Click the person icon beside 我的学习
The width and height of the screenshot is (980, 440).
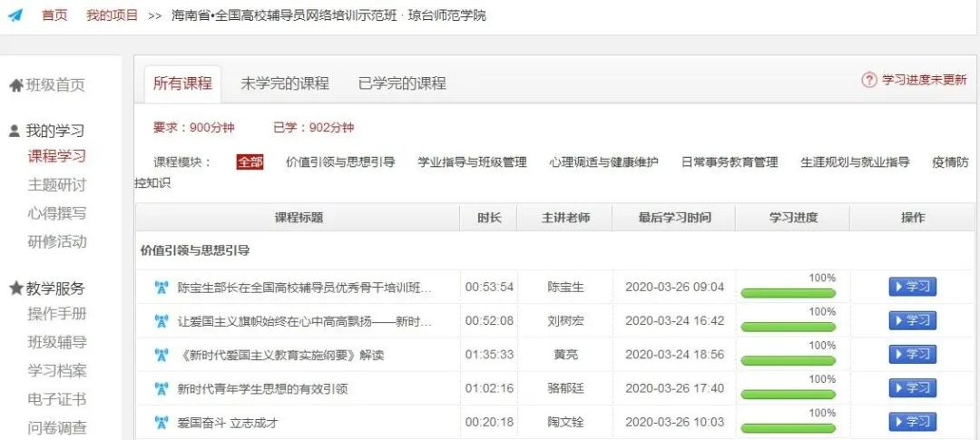pyautogui.click(x=15, y=131)
